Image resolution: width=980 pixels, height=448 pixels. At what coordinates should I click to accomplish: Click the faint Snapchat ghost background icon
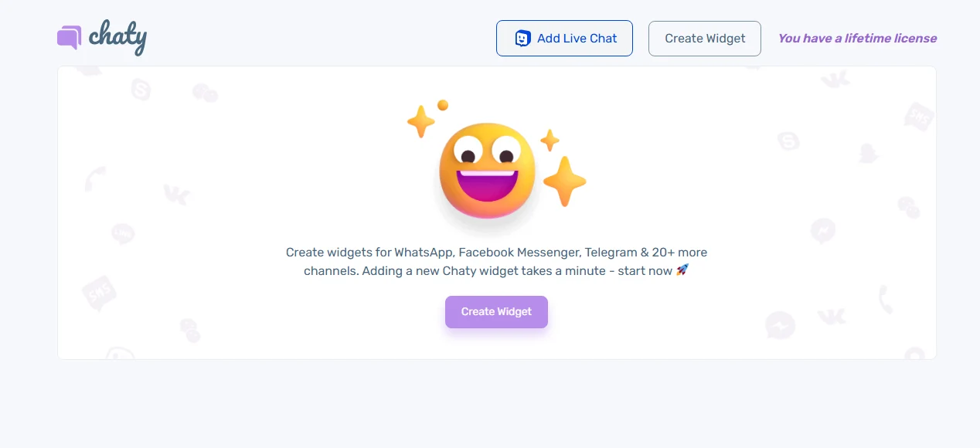tap(869, 153)
